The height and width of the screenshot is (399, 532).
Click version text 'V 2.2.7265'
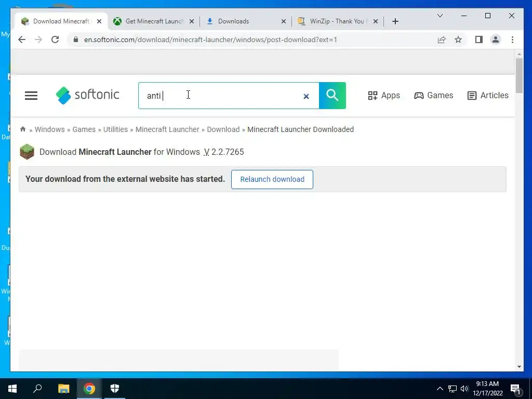(224, 152)
